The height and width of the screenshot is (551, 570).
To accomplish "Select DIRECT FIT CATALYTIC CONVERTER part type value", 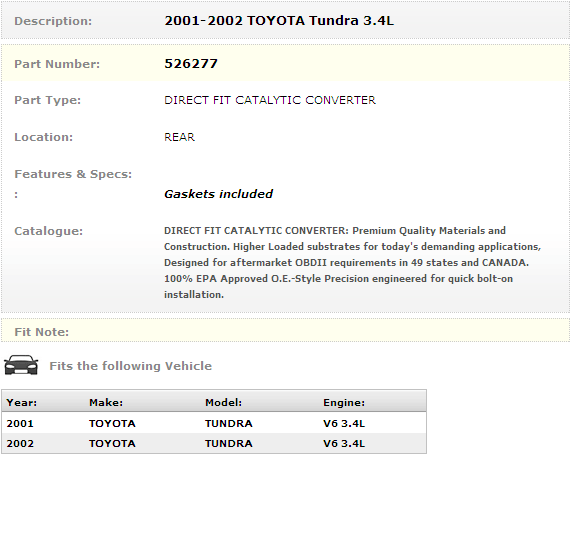I will [x=270, y=100].
